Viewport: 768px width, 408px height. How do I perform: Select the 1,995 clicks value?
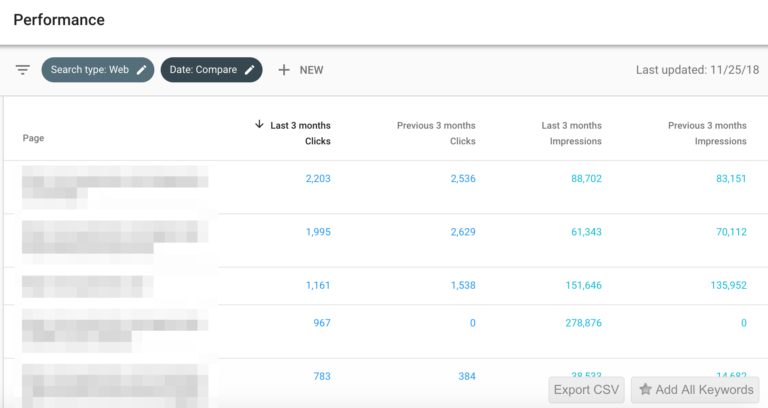(x=318, y=232)
